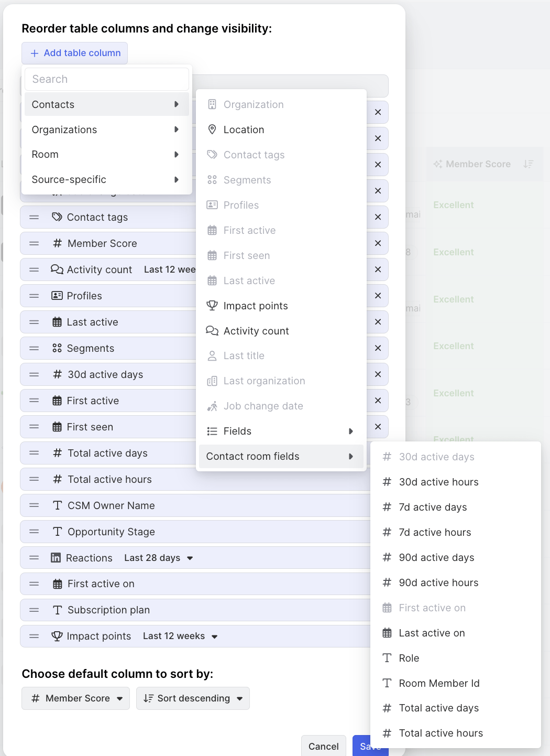This screenshot has height=756, width=550.
Task: Click drag handle of Contact tags row
Action: pos(34,217)
